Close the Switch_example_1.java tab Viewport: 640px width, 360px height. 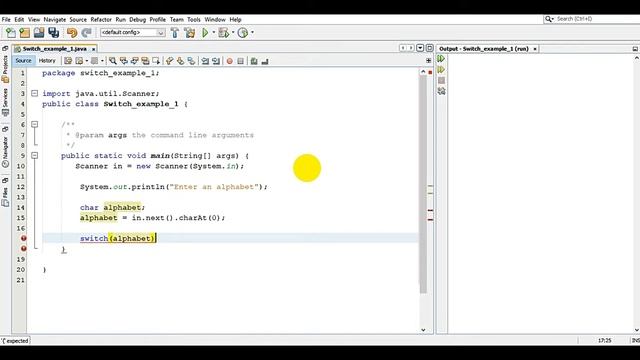click(93, 49)
